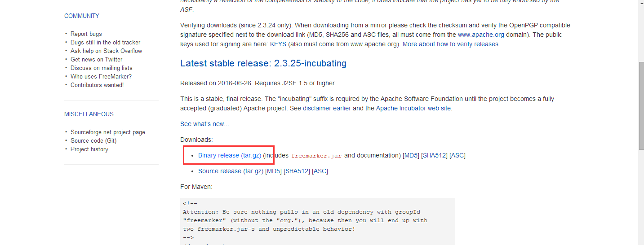Click Contributors wanted! link

(x=97, y=85)
